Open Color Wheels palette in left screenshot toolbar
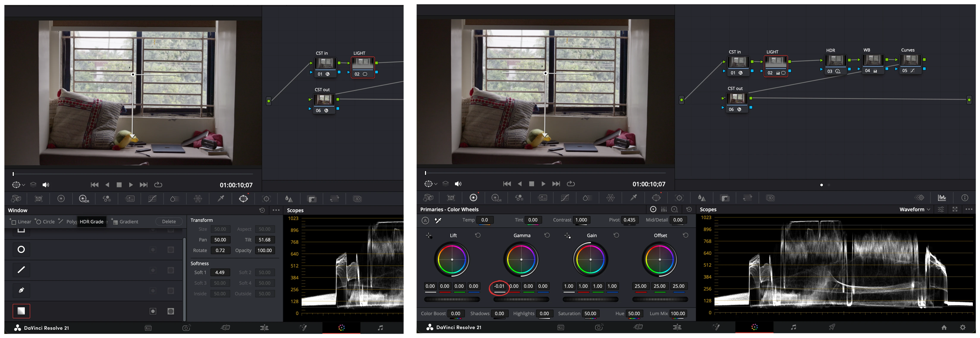Viewport: 980px width, 338px height. 61,198
